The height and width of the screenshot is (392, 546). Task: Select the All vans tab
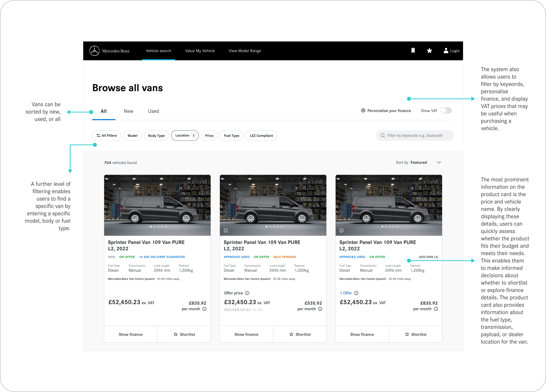point(104,111)
